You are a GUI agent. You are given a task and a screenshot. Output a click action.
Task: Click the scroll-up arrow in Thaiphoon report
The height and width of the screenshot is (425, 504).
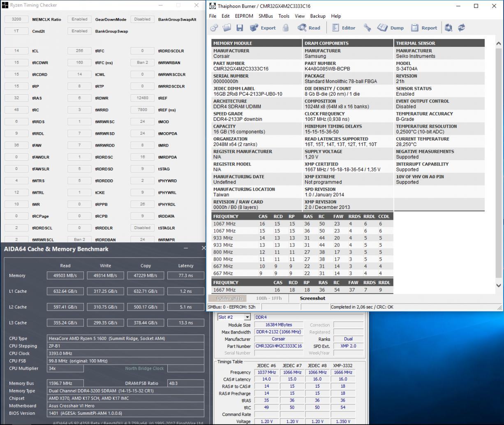click(x=499, y=44)
